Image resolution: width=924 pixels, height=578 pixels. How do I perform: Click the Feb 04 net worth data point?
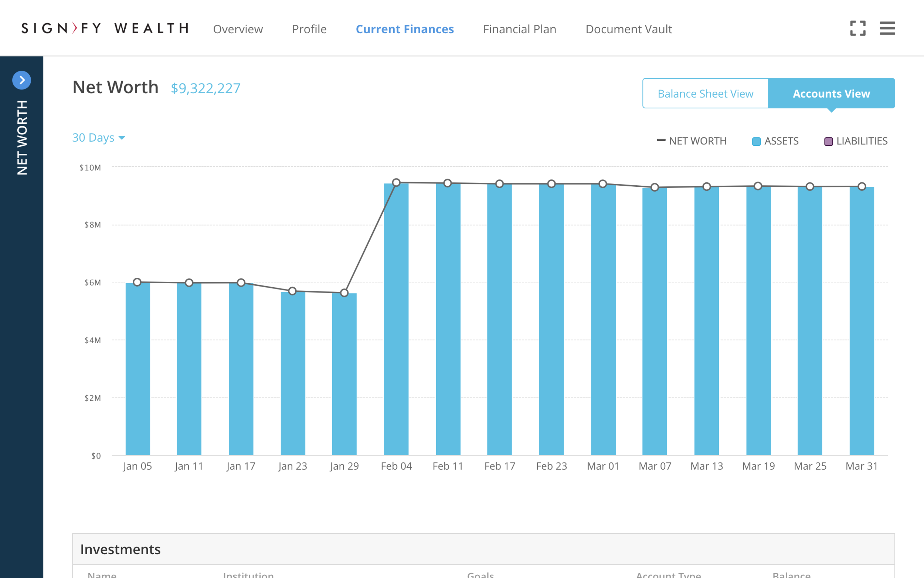click(396, 183)
